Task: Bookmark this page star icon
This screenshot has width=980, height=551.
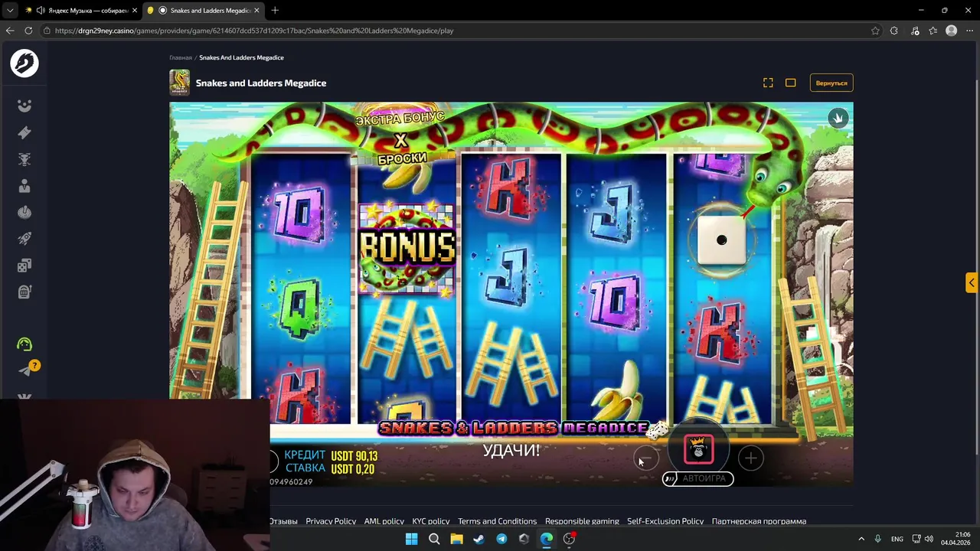Action: (x=875, y=31)
